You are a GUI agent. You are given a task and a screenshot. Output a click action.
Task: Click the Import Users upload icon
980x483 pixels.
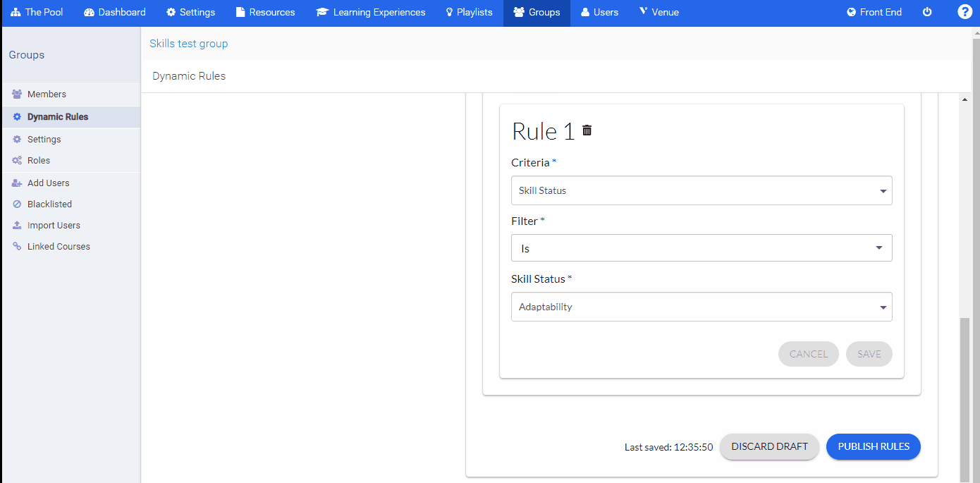[16, 225]
